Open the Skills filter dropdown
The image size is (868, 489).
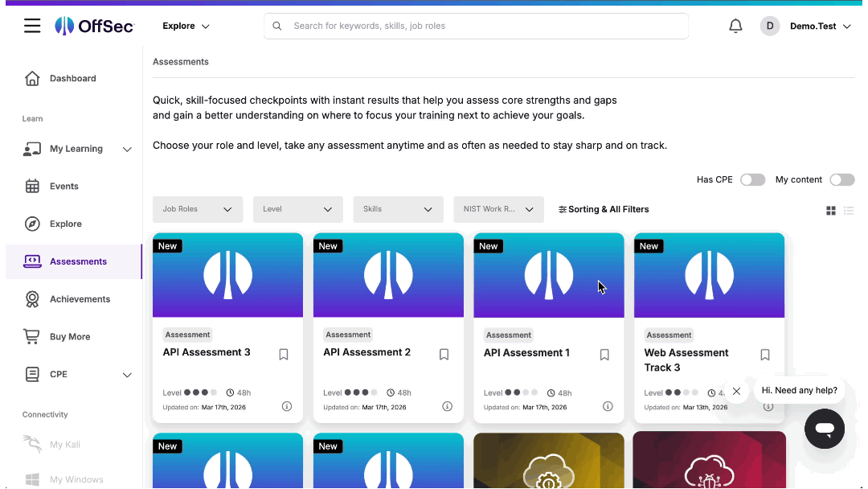(398, 209)
